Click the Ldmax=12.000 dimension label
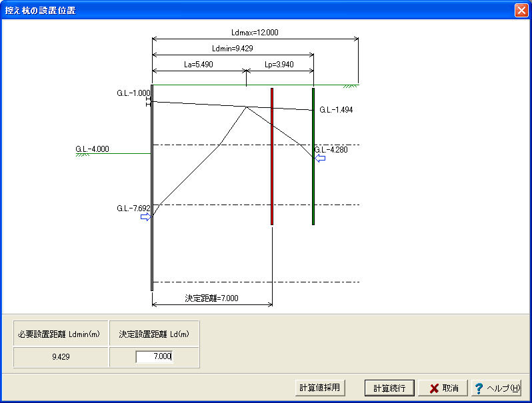Screen dimensions: 532x403 [255, 33]
